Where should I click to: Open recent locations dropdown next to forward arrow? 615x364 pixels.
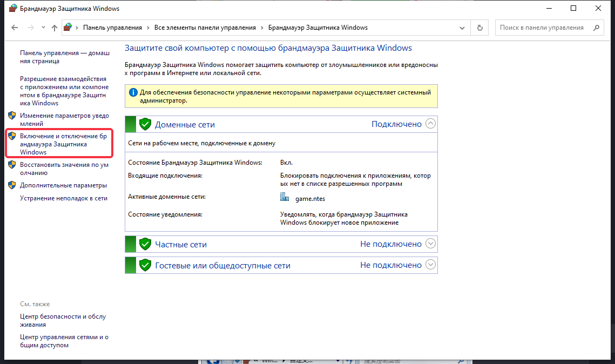pos(43,28)
